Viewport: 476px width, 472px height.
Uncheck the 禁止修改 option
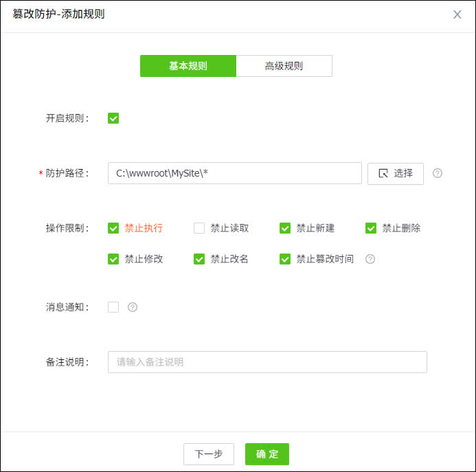point(113,259)
